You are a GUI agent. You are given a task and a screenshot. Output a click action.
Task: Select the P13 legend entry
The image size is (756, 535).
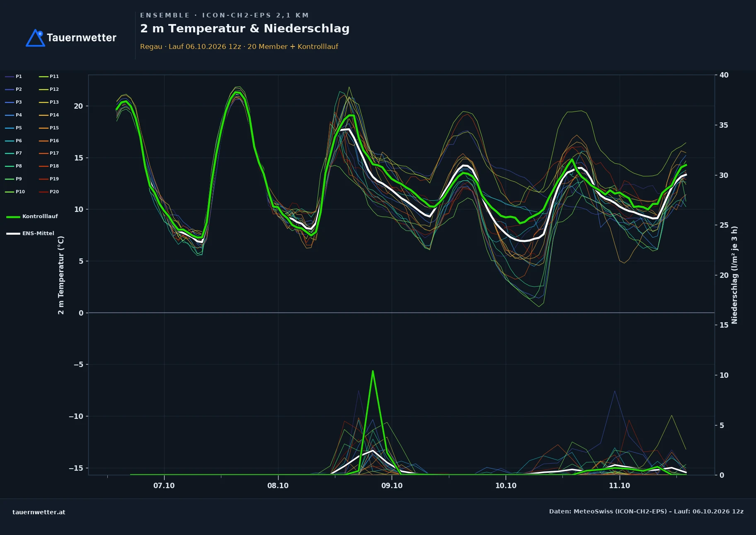(49, 102)
